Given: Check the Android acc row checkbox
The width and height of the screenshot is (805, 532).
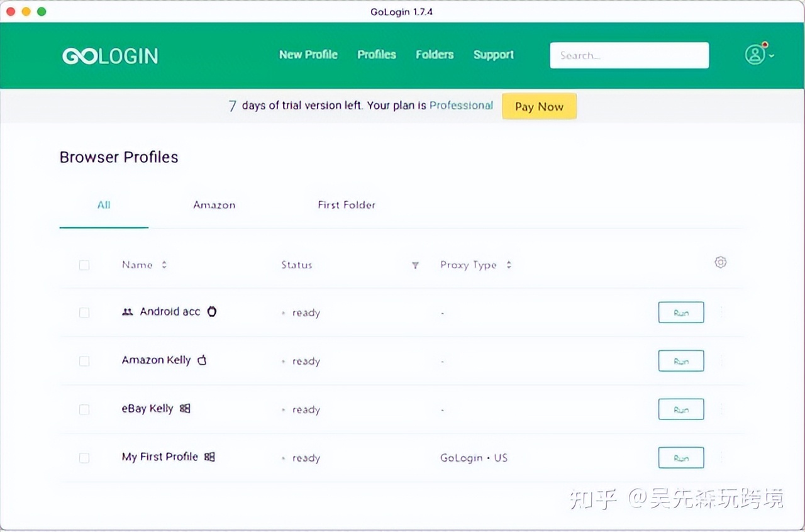Looking at the screenshot, I should point(84,313).
